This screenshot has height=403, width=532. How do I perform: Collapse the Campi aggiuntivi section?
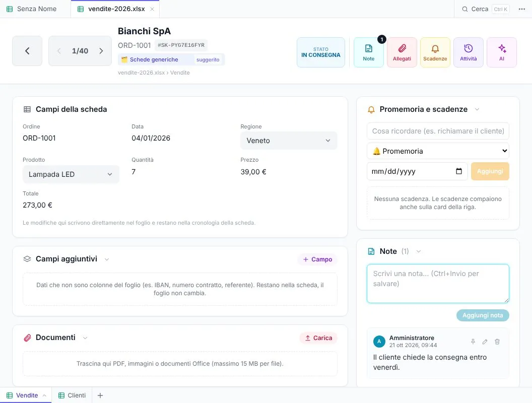pyautogui.click(x=106, y=259)
